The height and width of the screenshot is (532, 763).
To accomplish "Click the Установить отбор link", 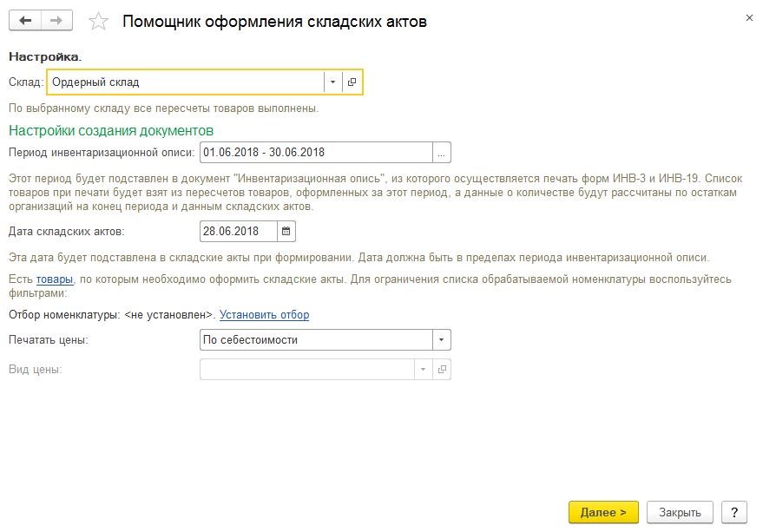I will [264, 315].
